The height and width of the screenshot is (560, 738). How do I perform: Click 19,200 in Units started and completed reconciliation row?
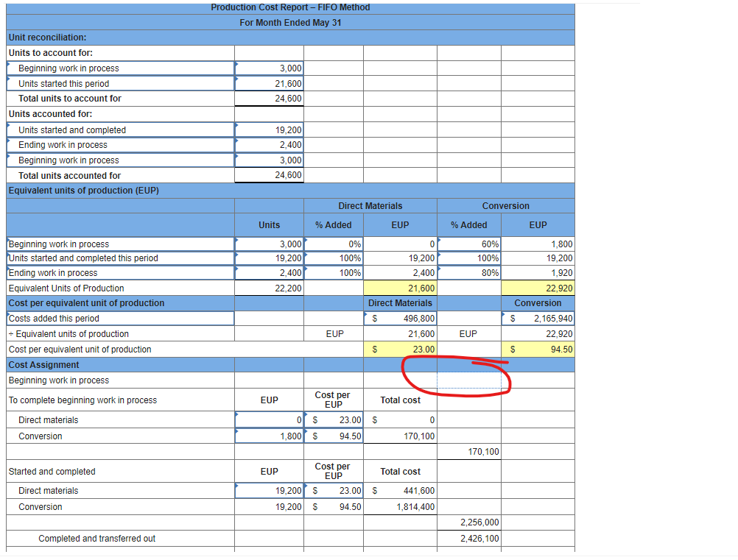270,130
